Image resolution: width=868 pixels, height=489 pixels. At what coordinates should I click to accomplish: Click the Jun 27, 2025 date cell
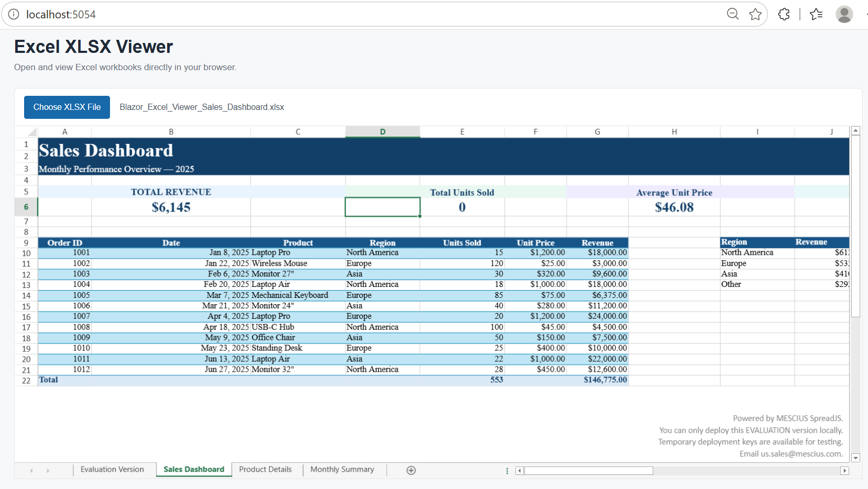171,370
